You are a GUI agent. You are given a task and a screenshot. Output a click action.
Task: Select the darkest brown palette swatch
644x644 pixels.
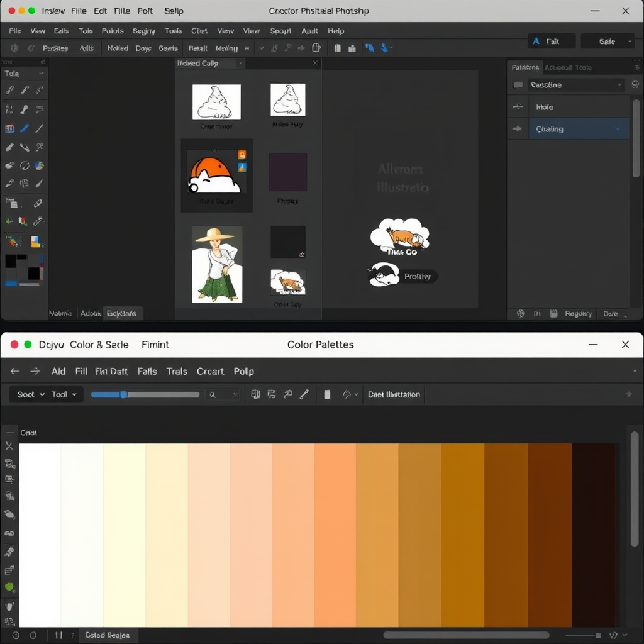coord(593,535)
